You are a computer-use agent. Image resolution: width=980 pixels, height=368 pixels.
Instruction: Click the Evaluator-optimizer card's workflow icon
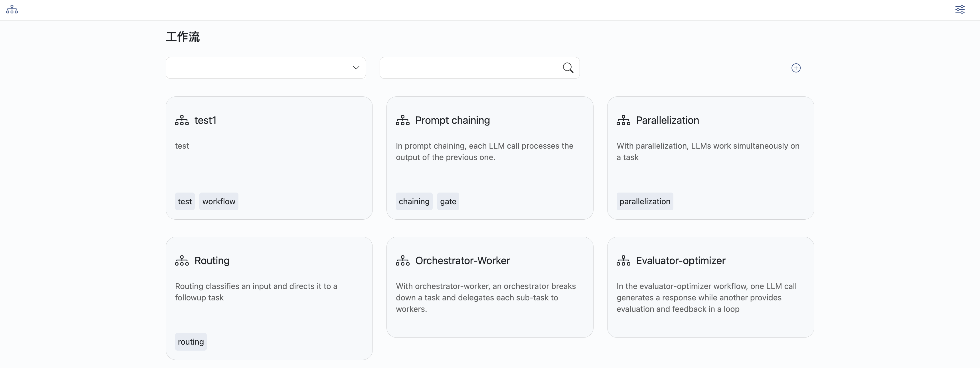coord(623,261)
